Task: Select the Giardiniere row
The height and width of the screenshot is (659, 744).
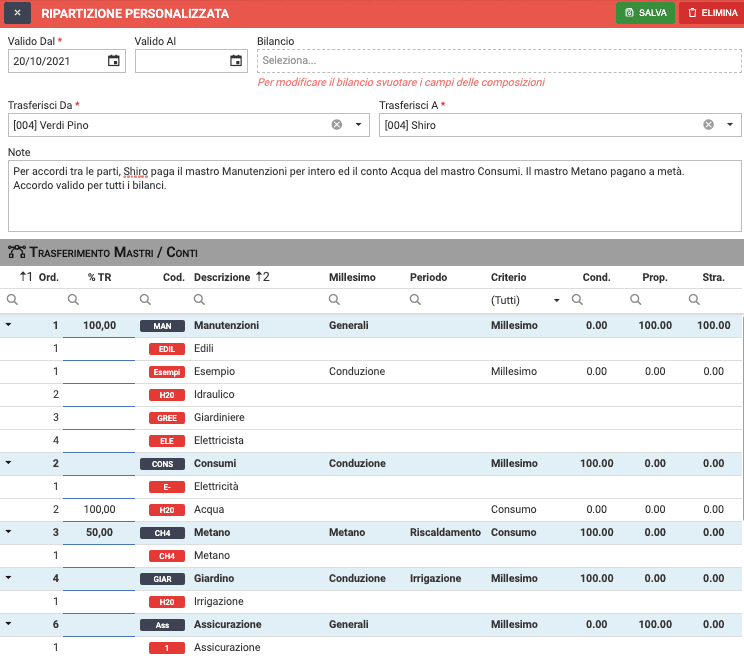Action: [x=371, y=418]
